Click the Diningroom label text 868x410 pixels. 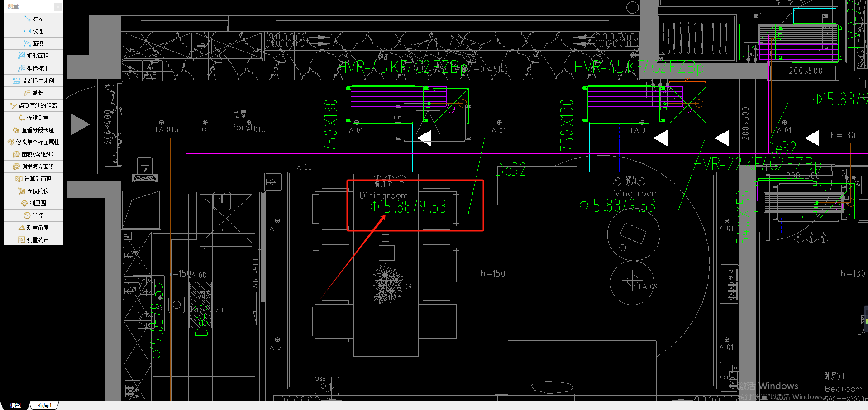[x=384, y=195]
